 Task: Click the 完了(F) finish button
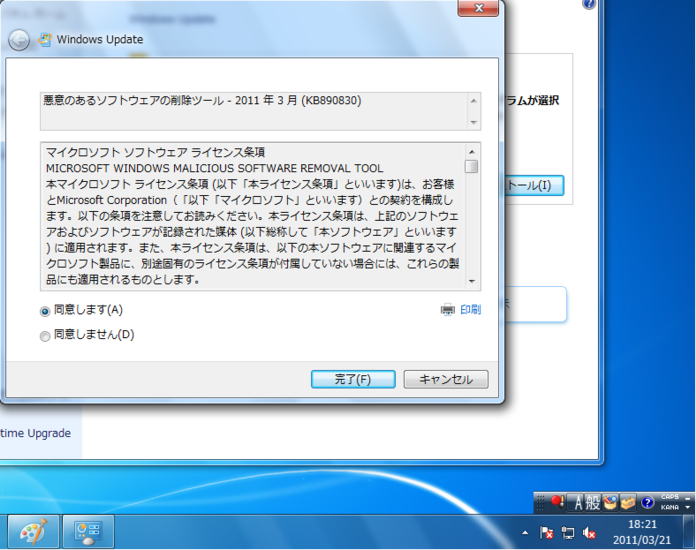(353, 380)
